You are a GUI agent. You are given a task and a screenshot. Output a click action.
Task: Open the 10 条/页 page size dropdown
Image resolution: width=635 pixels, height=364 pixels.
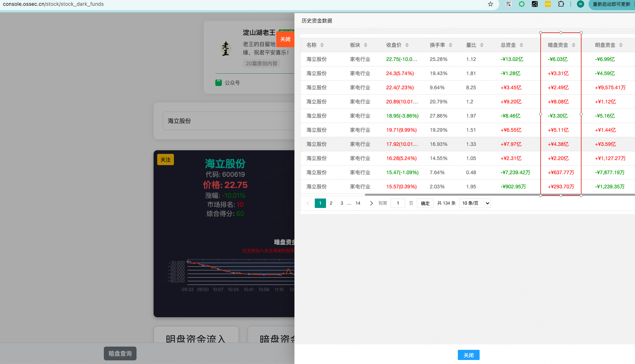coord(475,203)
